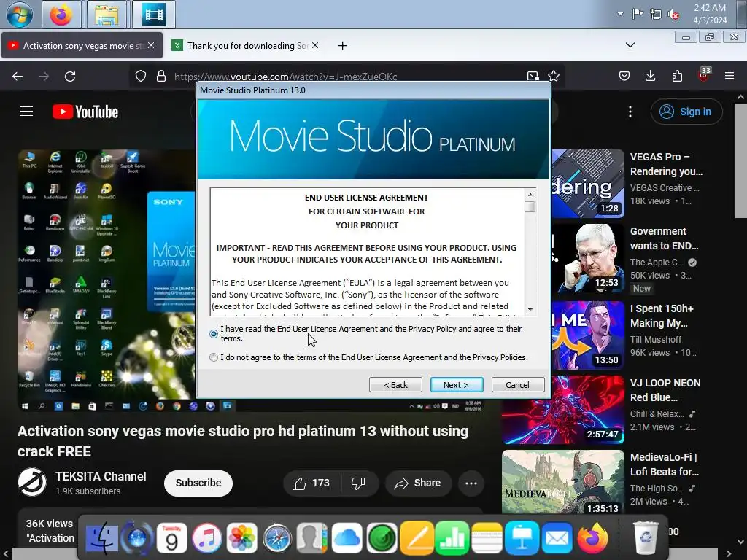The image size is (747, 560).
Task: Bookmark this page with star icon
Action: [x=554, y=76]
